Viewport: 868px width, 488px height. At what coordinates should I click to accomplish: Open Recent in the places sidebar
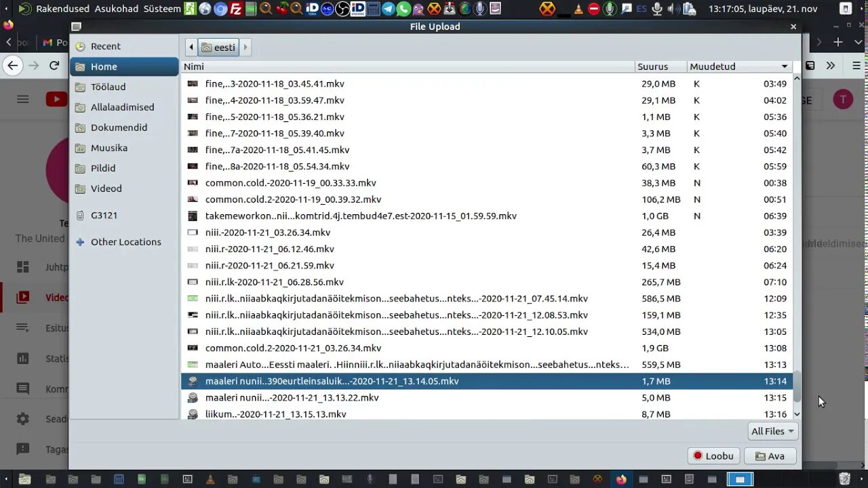point(124,46)
